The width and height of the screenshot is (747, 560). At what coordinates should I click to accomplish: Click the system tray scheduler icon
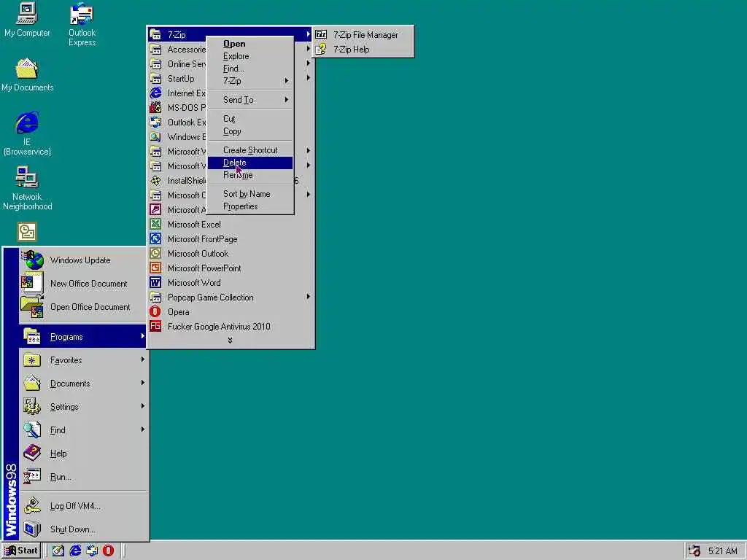coord(694,551)
